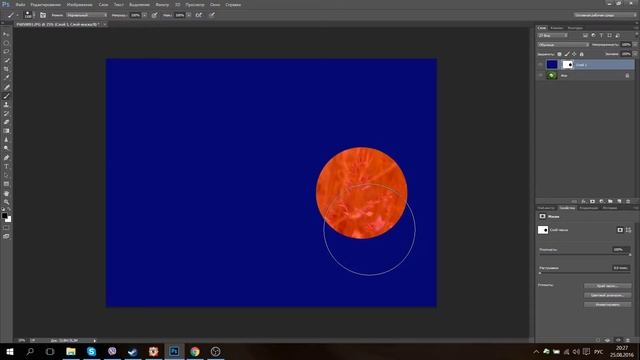640x360 pixels.
Task: Select the Clone Stamp tool
Action: [6, 104]
